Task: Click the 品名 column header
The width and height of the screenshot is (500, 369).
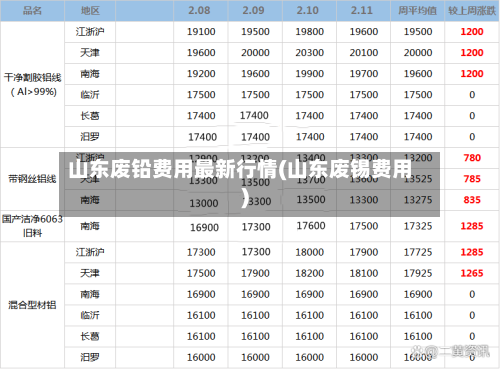Action: point(32,11)
